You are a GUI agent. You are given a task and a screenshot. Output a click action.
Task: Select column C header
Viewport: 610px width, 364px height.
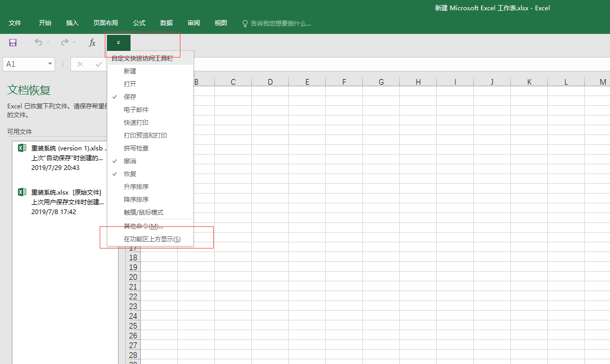click(x=233, y=82)
